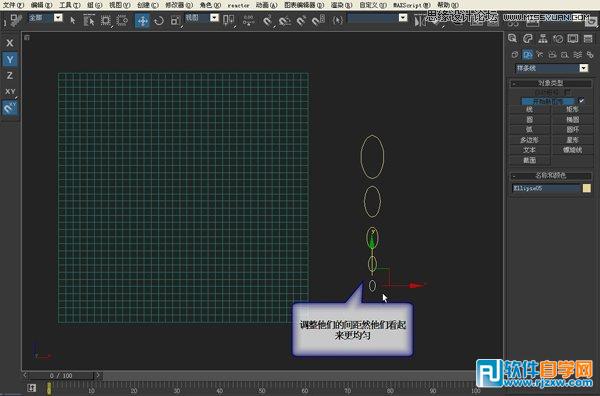Open the 视图 (Views) menu
600x396 pixels.
(x=119, y=5)
